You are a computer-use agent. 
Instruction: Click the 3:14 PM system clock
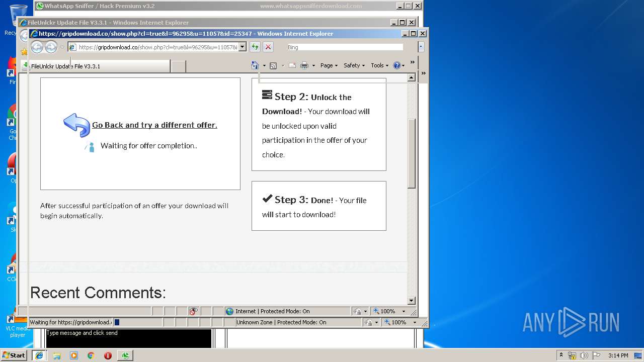click(x=618, y=355)
